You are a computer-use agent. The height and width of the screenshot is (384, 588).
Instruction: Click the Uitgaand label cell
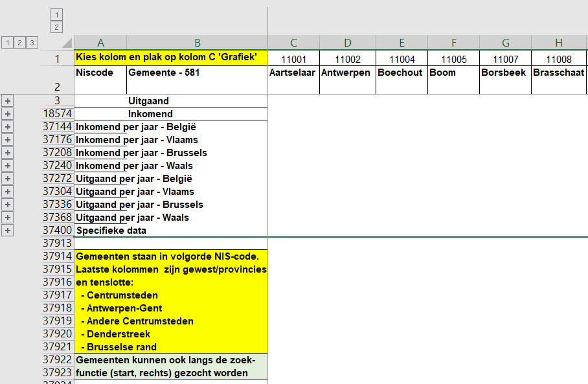pyautogui.click(x=198, y=100)
